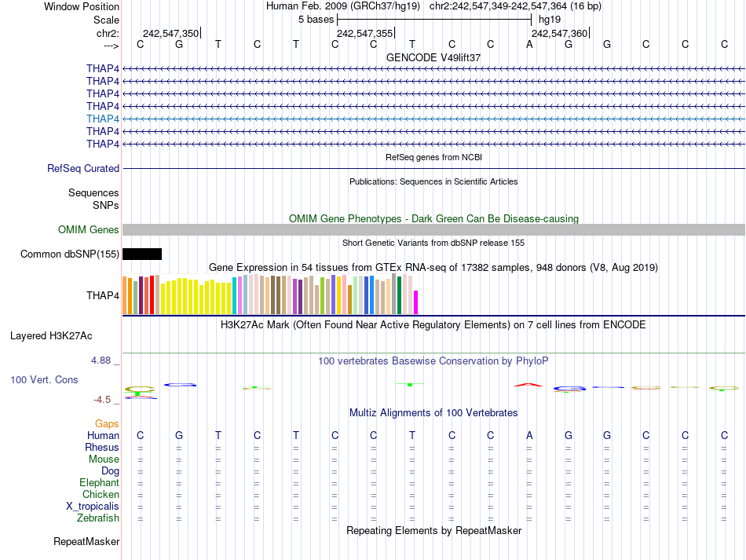Screen dimensions: 746x560
Task: Click the 100 Vert. Cons label
Action: [x=44, y=379]
